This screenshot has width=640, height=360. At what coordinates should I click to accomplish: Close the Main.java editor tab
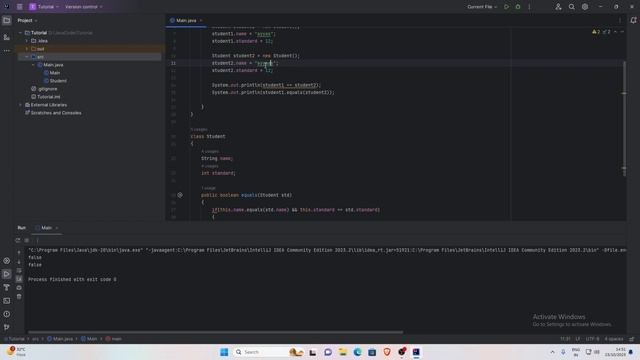click(x=201, y=20)
